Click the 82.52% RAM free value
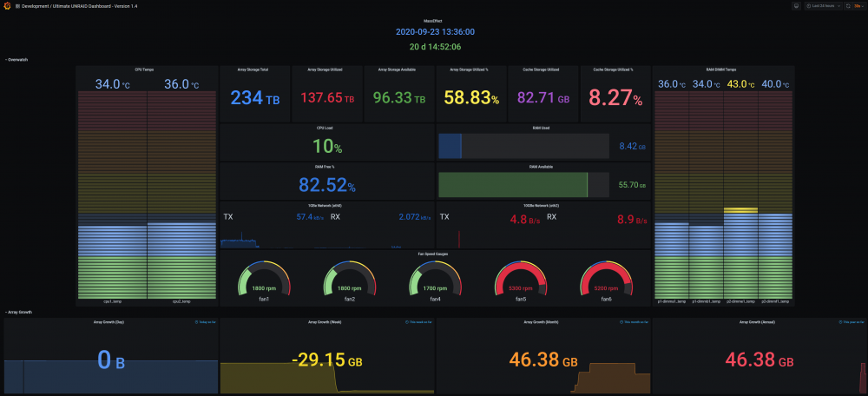This screenshot has height=396, width=868. (327, 185)
